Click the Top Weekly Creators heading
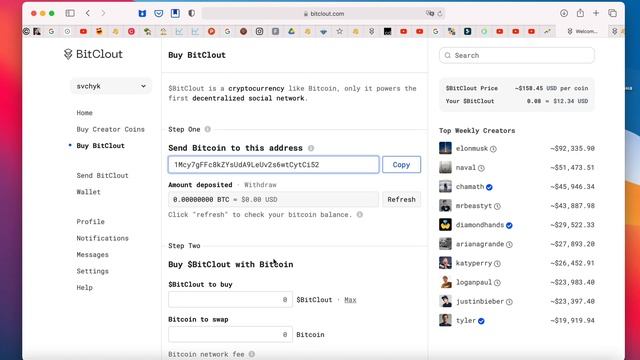Screen dimensions: 640x360 pos(477,131)
